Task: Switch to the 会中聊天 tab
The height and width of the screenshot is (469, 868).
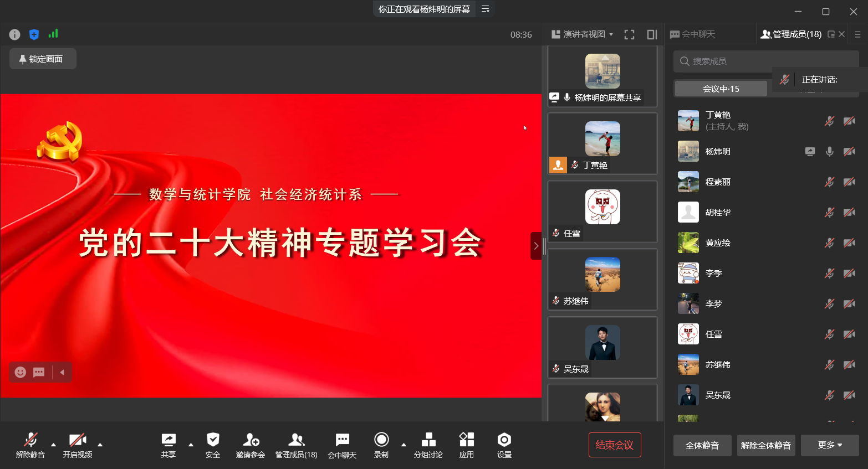Action: [693, 34]
